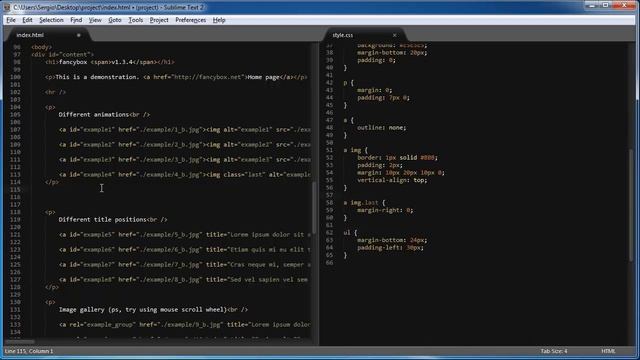Open the Find menu
640x360 pixels.
coord(76,20)
